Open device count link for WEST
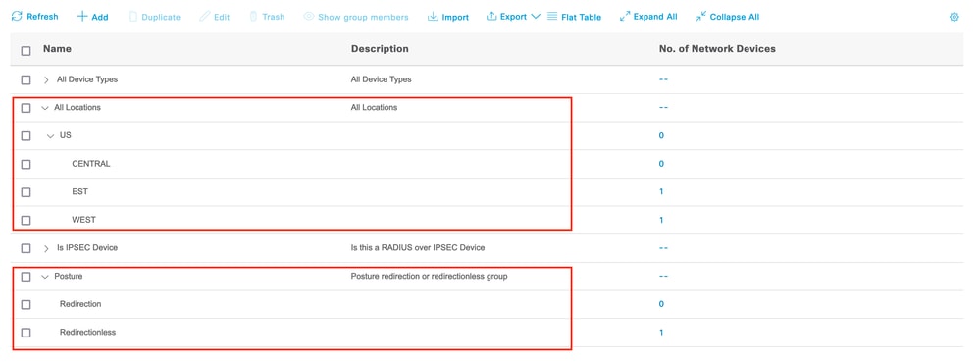 (661, 220)
